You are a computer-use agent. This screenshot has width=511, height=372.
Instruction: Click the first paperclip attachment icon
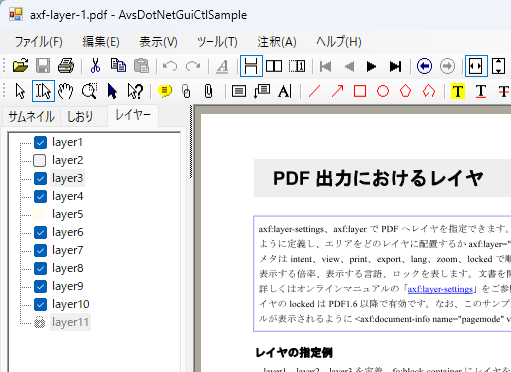point(186,91)
